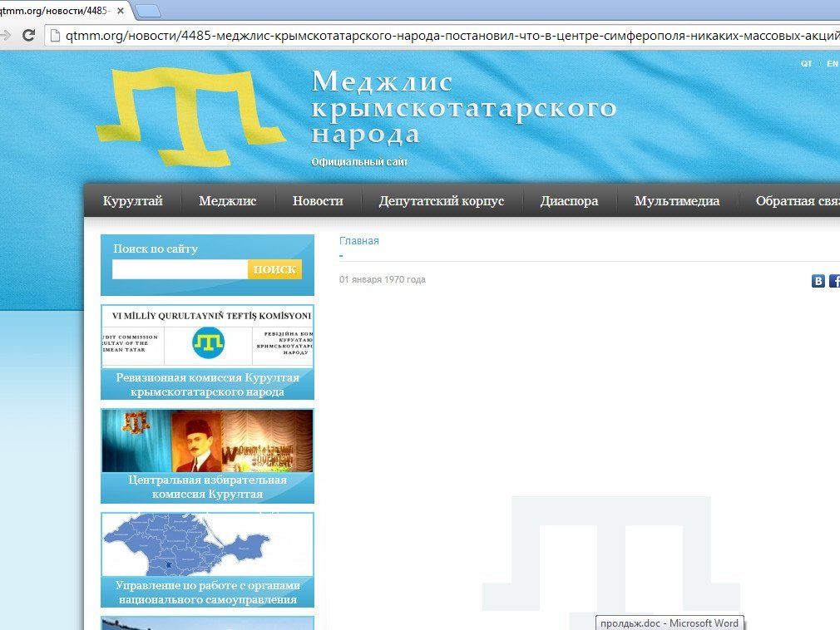Share the page via Facebook icon
This screenshot has width=840, height=630.
(x=834, y=281)
